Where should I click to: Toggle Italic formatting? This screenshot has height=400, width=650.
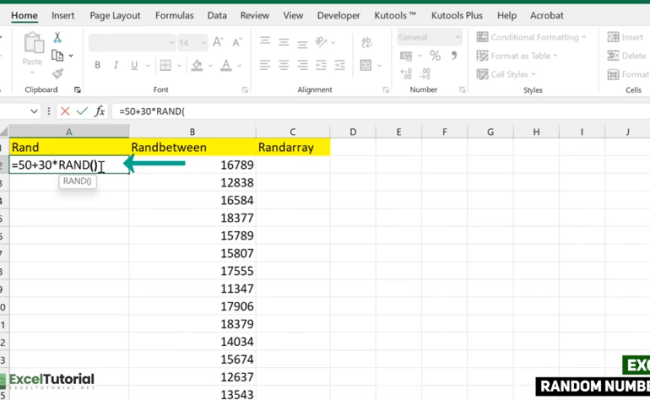(116, 65)
